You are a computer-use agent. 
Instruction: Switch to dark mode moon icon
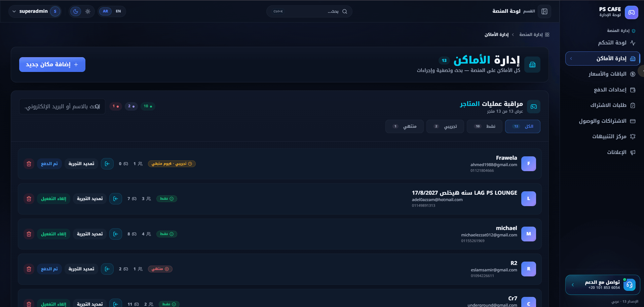76,11
